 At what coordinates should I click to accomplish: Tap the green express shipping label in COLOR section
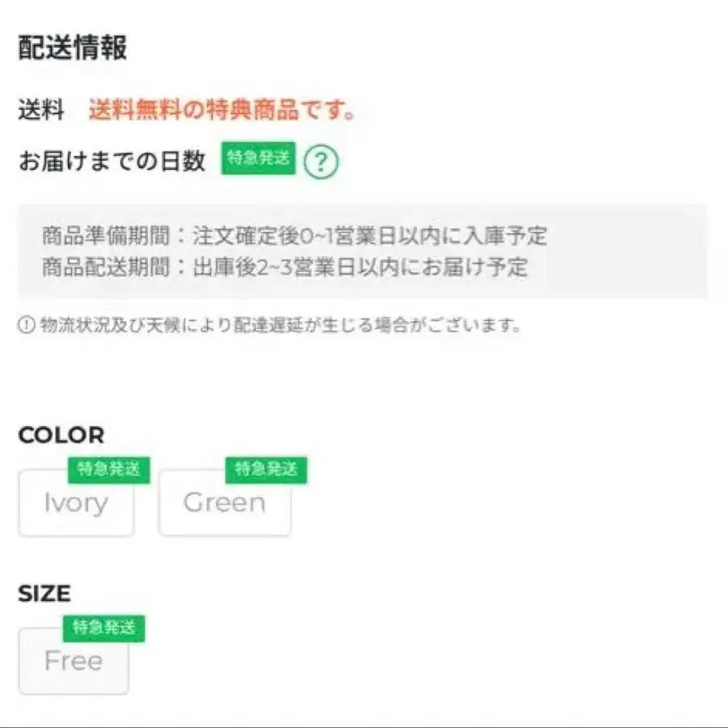pos(109,470)
